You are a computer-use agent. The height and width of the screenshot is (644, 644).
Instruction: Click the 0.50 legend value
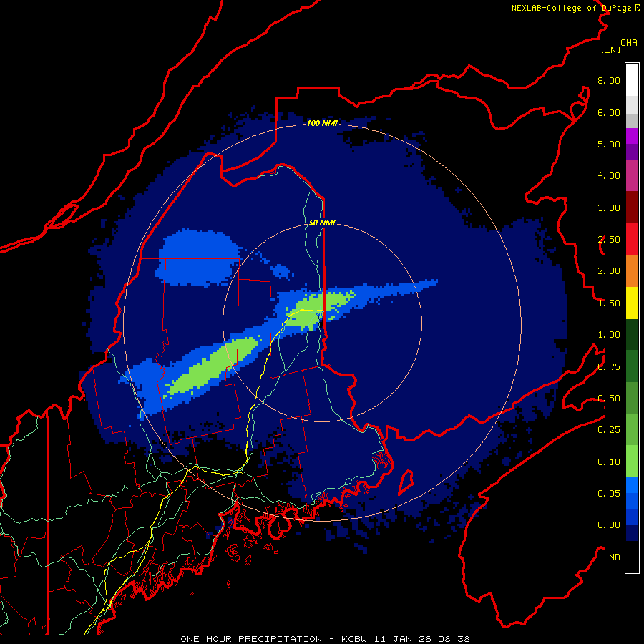608,399
